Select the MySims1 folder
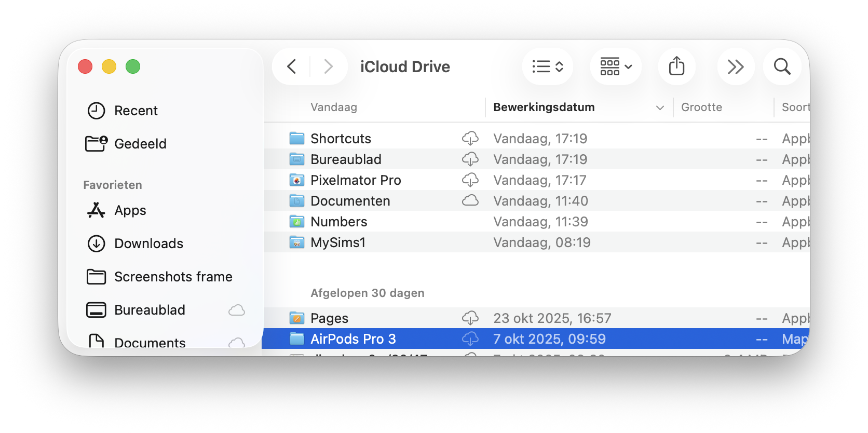868x433 pixels. (338, 242)
